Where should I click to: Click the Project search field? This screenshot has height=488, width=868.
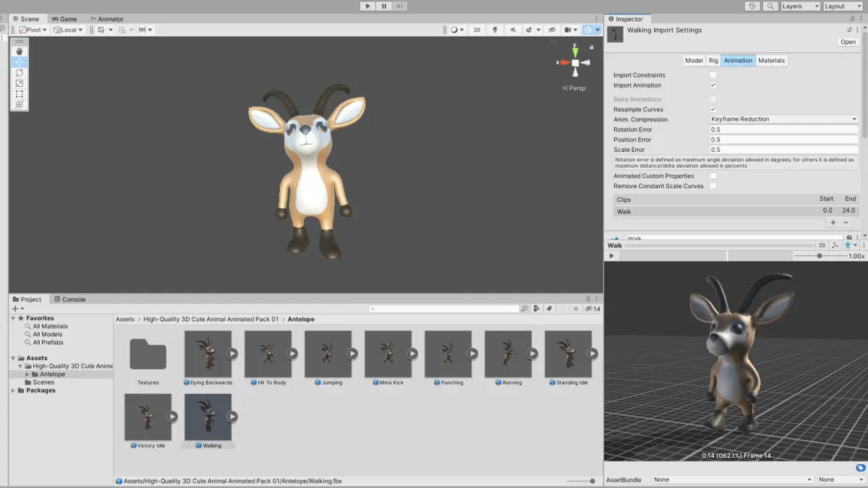(x=444, y=309)
